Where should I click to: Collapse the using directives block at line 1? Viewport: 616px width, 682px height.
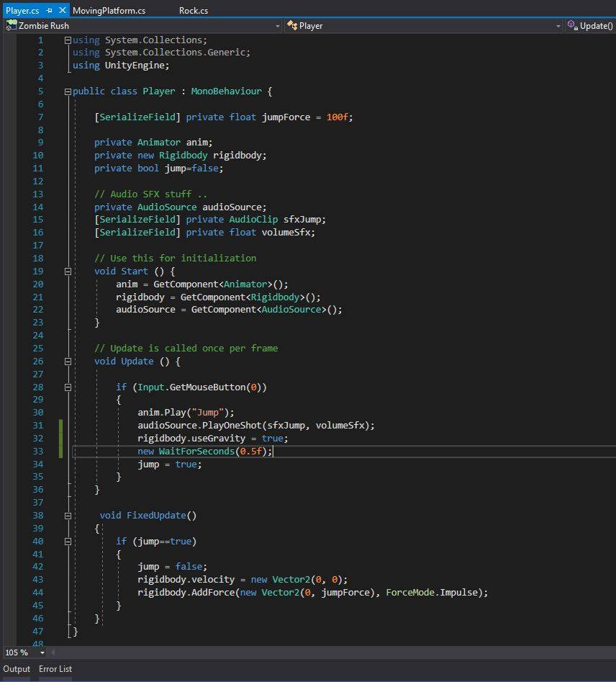point(68,40)
